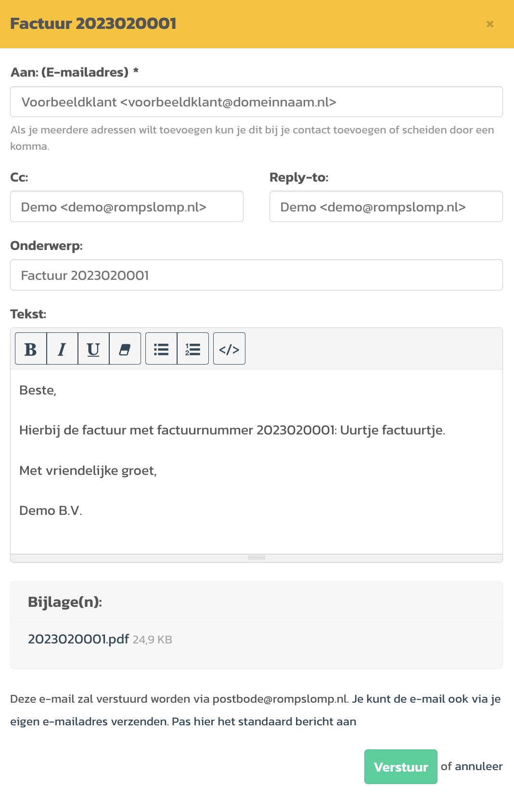Image resolution: width=514 pixels, height=812 pixels.
Task: Edit the Aan e-mailadres field
Action: click(257, 102)
